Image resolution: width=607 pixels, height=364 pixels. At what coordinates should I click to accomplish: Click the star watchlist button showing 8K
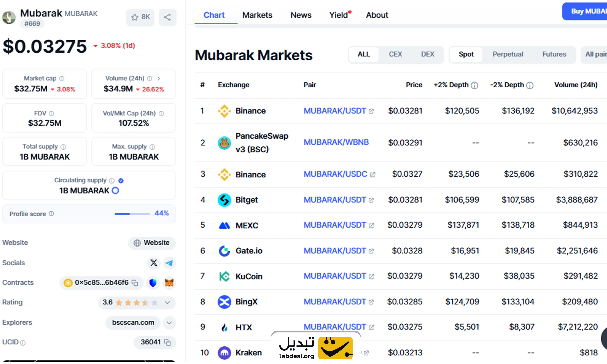tap(140, 17)
